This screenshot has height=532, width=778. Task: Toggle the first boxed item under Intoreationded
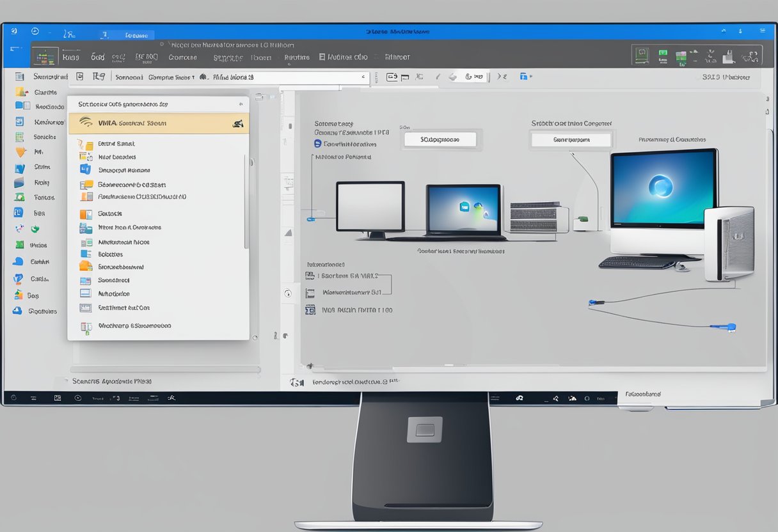coord(310,276)
